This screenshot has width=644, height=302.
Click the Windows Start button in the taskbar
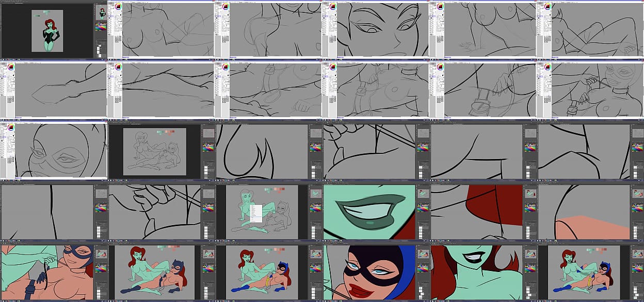[x=2, y=59]
